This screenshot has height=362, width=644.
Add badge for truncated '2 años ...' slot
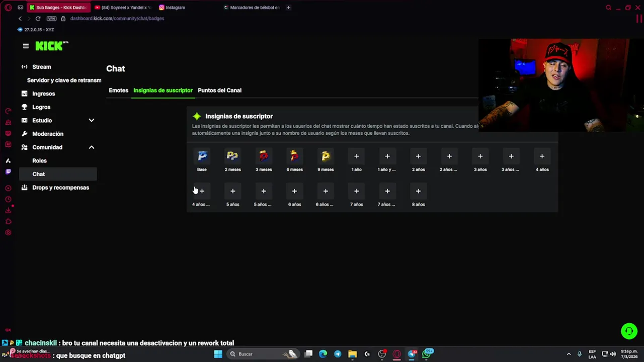tap(449, 156)
